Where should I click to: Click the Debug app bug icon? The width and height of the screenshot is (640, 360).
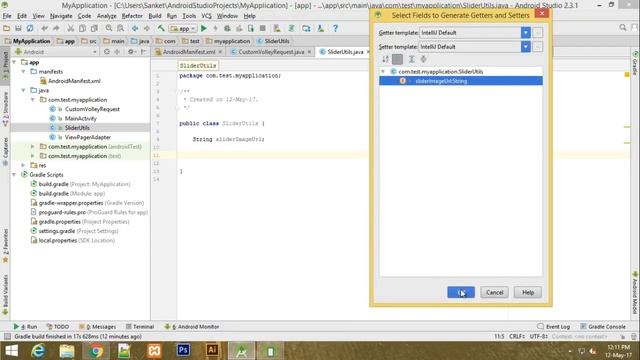coord(227,28)
